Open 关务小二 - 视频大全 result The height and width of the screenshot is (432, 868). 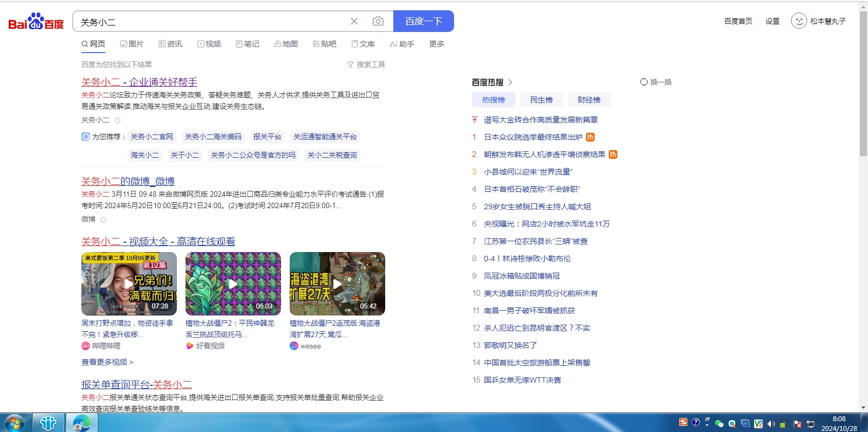click(158, 241)
